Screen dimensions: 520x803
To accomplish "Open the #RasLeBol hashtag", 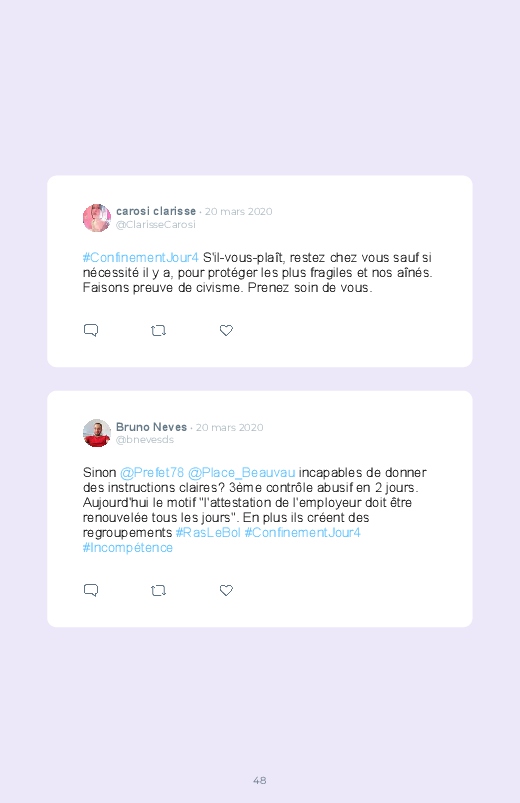I will pos(208,533).
